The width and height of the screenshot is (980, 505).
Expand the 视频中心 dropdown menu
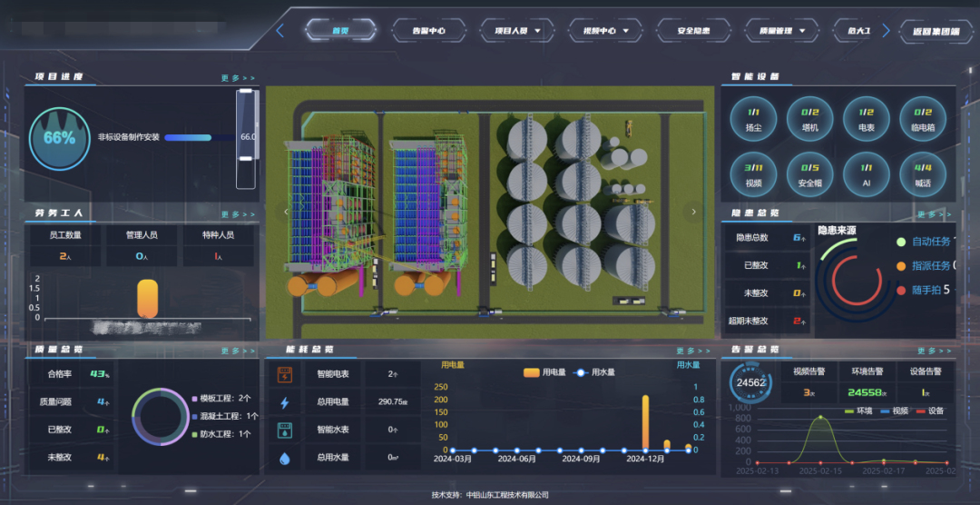[x=605, y=31]
